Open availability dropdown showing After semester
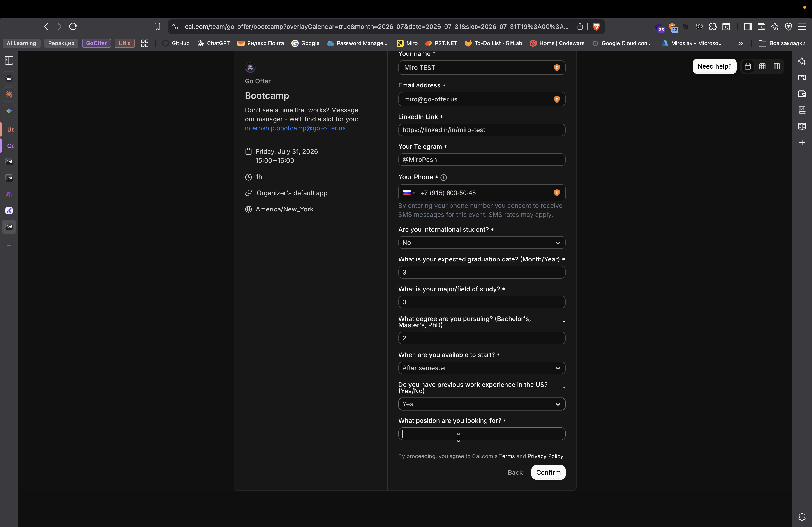Screen dimensions: 812x527 [481, 368]
